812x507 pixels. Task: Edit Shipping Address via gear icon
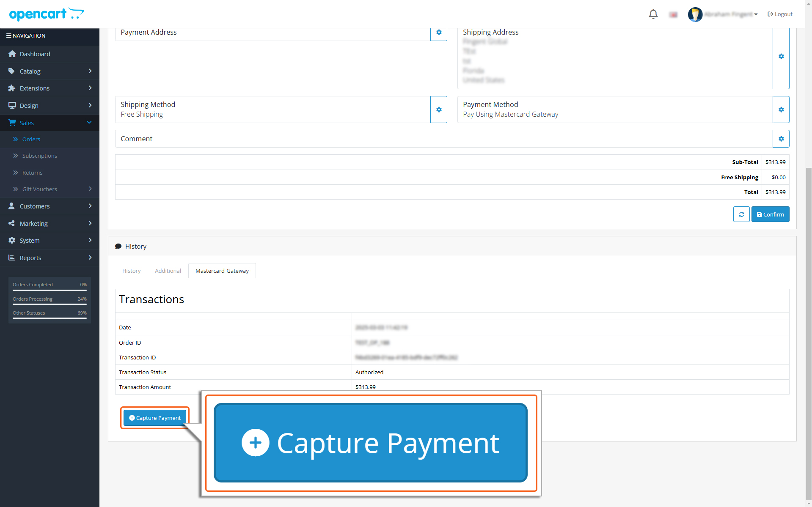[x=781, y=56]
